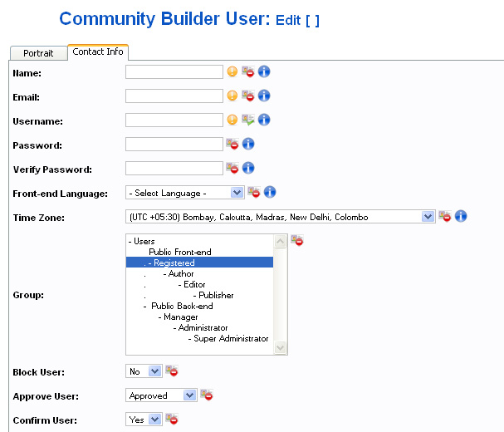
Task: Choose the Administrator group
Action: (199, 327)
